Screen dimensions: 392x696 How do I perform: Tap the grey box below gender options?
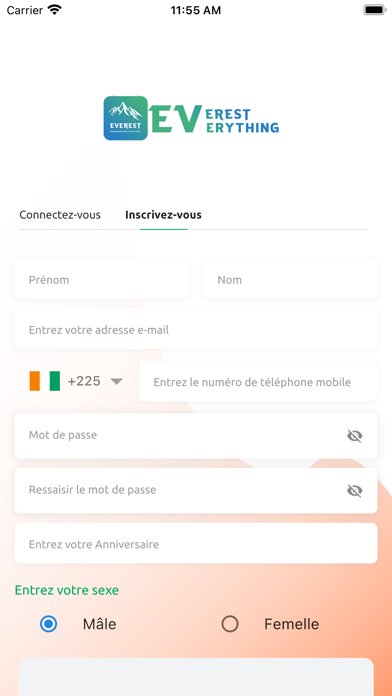pos(196,677)
